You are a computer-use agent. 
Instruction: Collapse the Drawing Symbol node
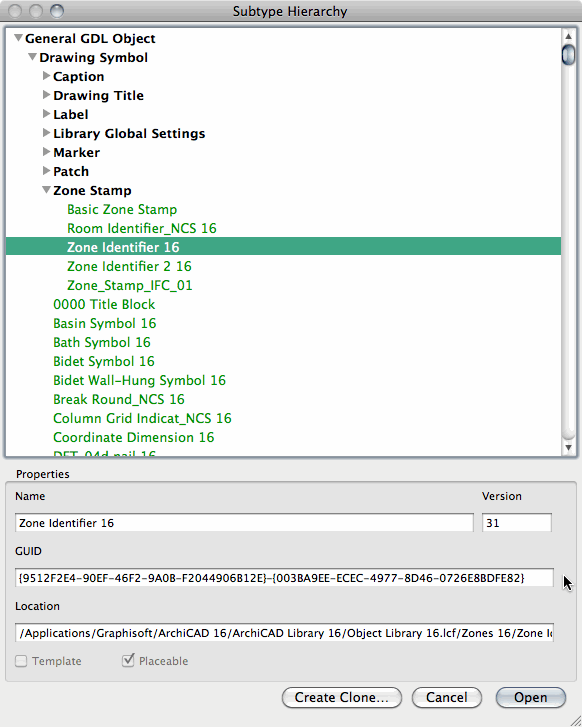pos(32,57)
